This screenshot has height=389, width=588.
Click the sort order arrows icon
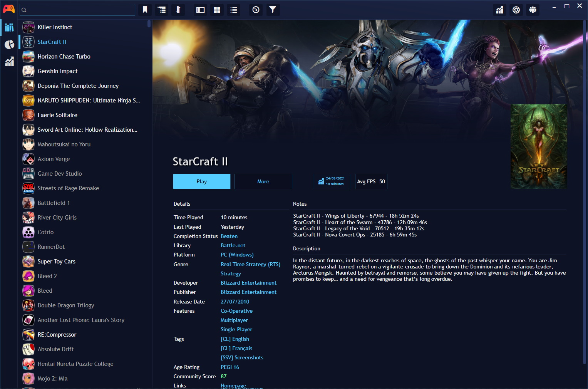tap(178, 10)
